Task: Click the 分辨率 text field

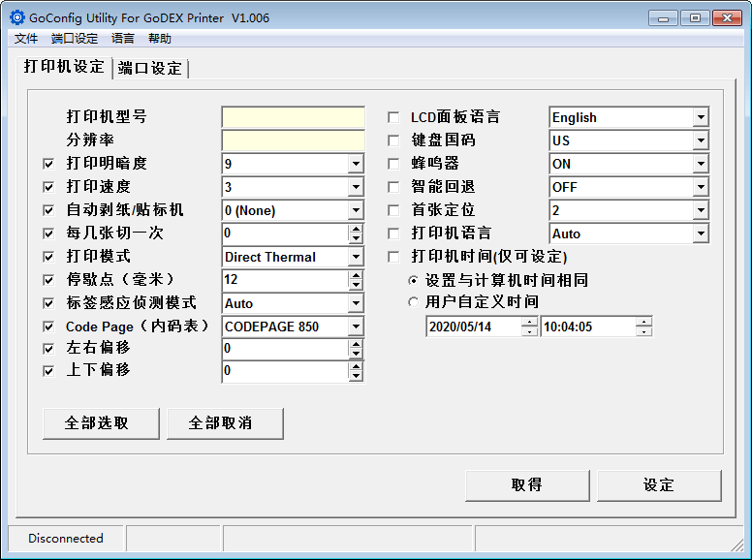Action: coord(293,140)
